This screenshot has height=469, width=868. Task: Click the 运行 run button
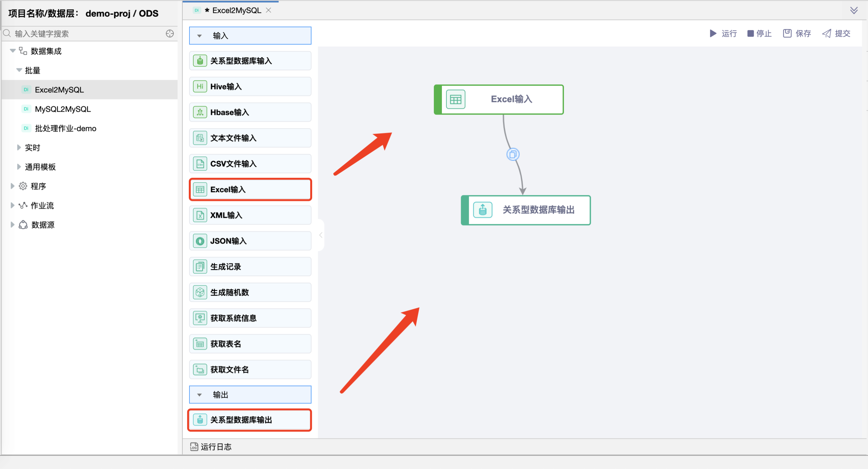pos(723,33)
